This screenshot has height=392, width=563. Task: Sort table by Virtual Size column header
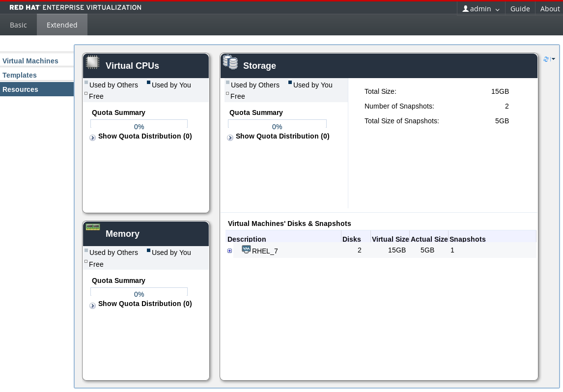(390, 239)
